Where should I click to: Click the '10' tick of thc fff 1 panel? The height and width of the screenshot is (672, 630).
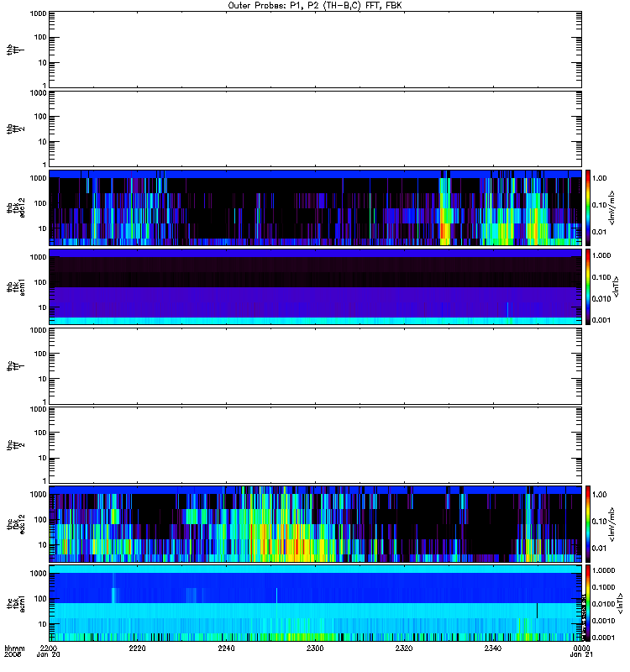[43, 379]
